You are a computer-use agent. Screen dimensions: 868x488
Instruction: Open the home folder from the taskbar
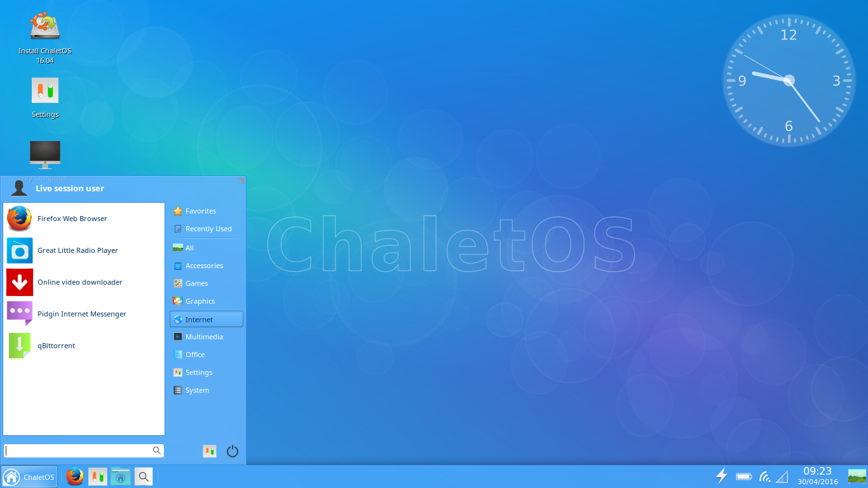click(x=120, y=477)
